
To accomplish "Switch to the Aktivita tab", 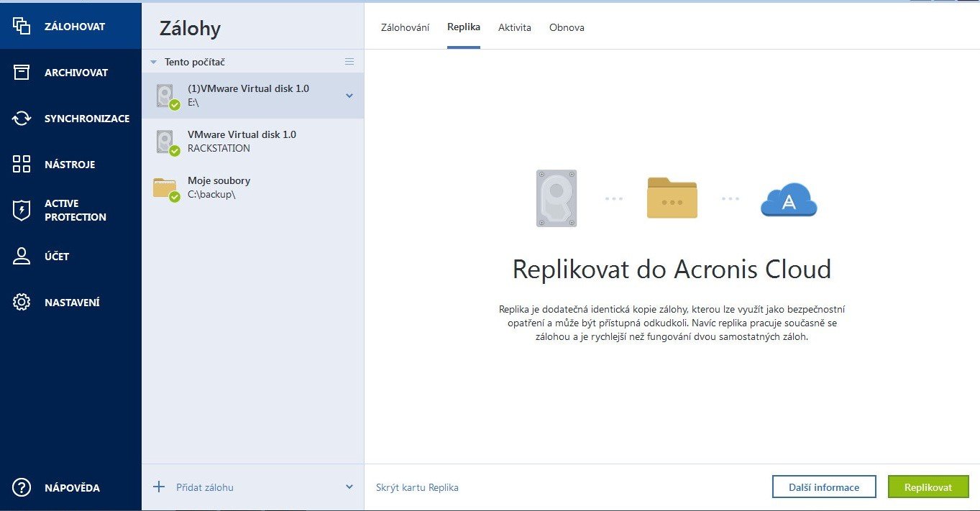I will pyautogui.click(x=515, y=27).
